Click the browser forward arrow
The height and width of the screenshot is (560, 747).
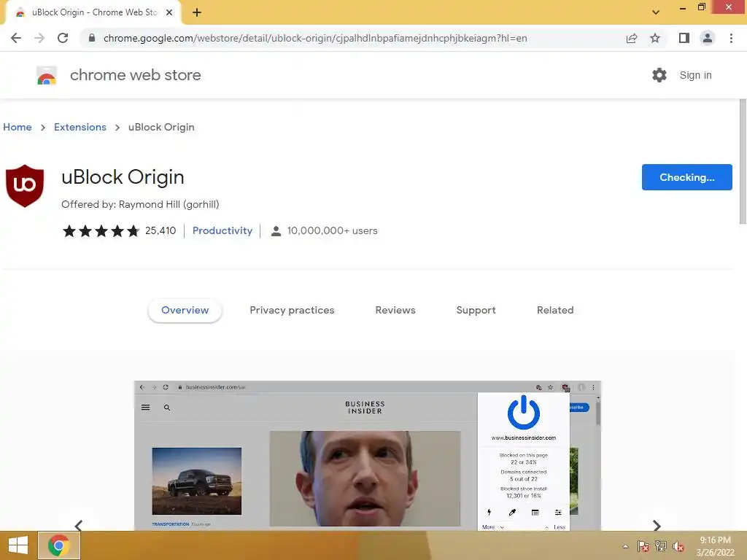[39, 38]
